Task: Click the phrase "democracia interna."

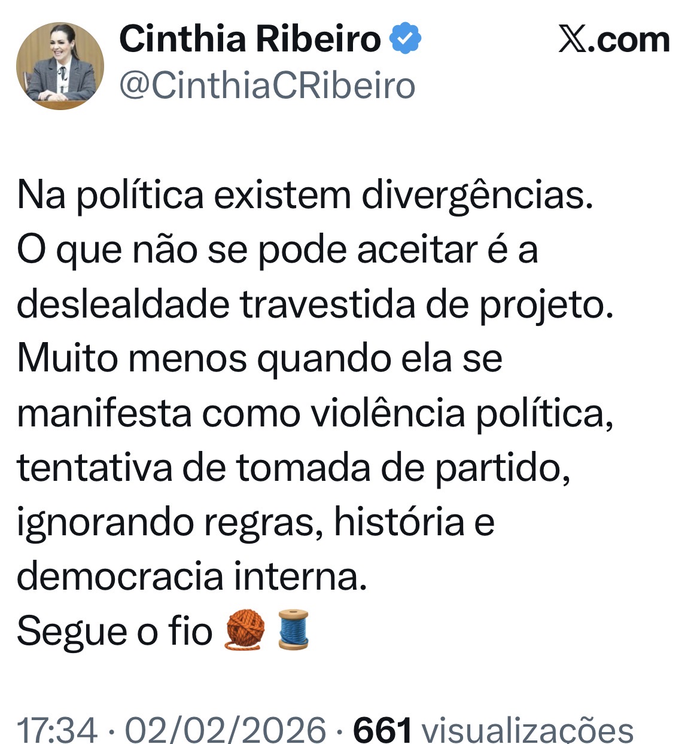Action: click(191, 576)
